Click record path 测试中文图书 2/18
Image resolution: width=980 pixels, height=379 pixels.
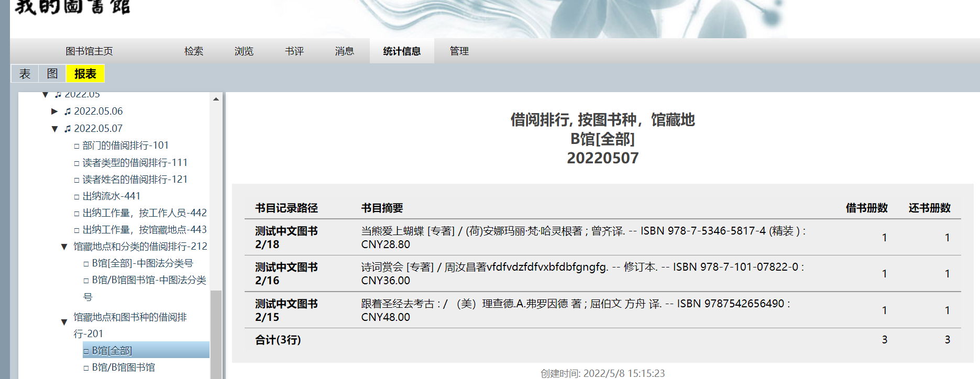pos(287,238)
